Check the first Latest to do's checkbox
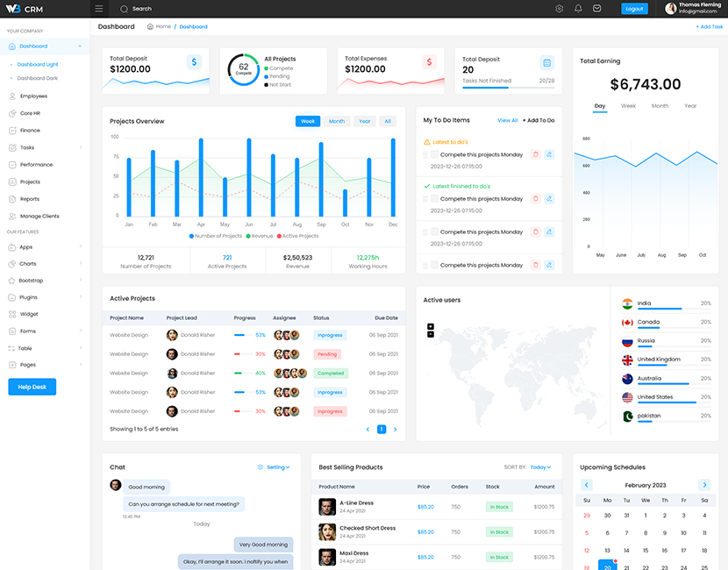Image resolution: width=728 pixels, height=570 pixels. click(434, 154)
